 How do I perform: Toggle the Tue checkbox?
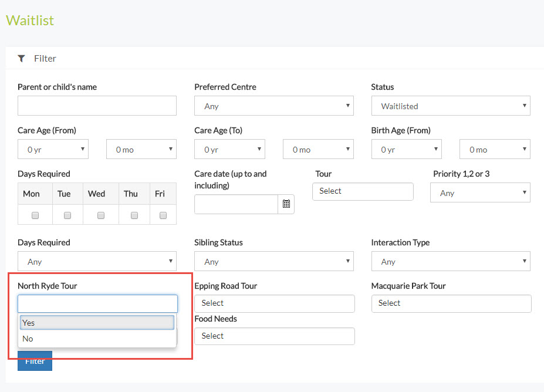(67, 215)
